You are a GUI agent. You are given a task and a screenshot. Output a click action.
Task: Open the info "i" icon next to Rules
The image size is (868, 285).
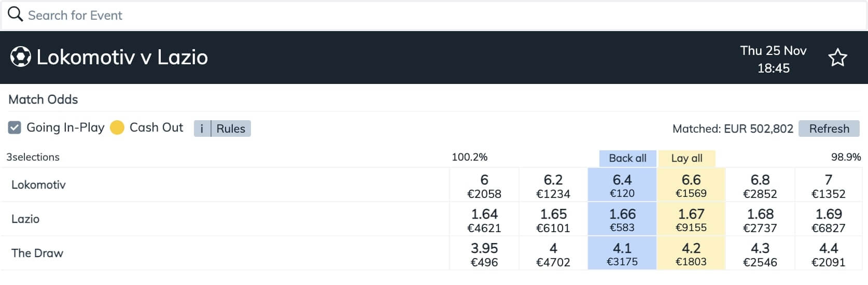tap(202, 129)
